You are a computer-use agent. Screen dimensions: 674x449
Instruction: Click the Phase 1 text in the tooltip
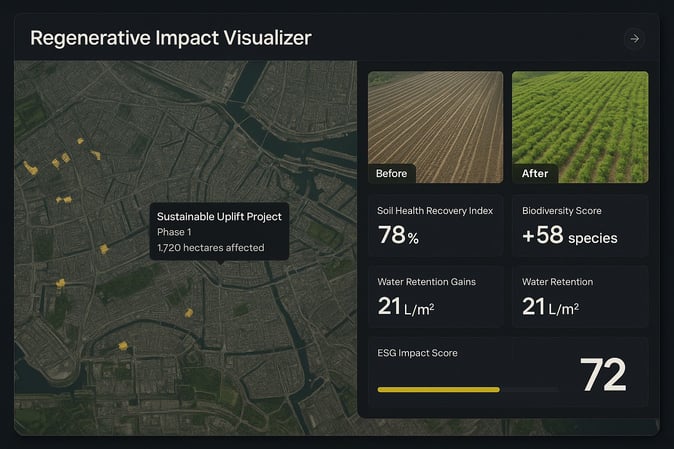[174, 232]
